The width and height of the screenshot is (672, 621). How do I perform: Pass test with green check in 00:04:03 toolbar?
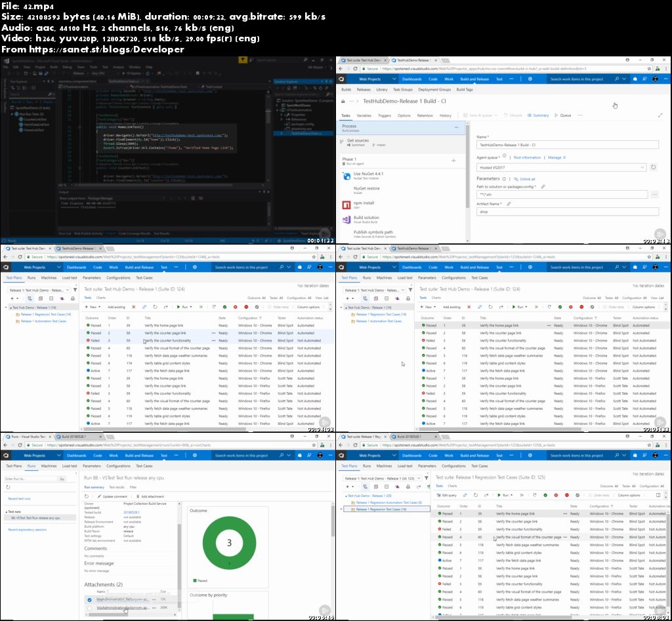point(224,307)
